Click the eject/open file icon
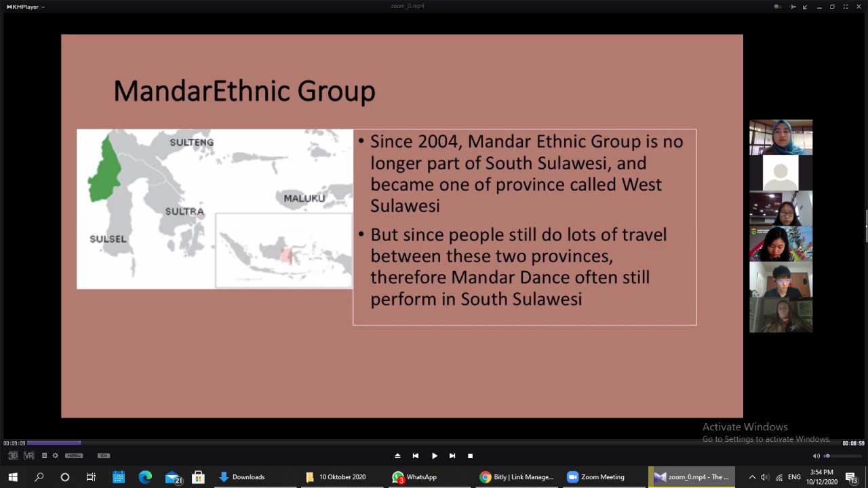 pos(397,456)
